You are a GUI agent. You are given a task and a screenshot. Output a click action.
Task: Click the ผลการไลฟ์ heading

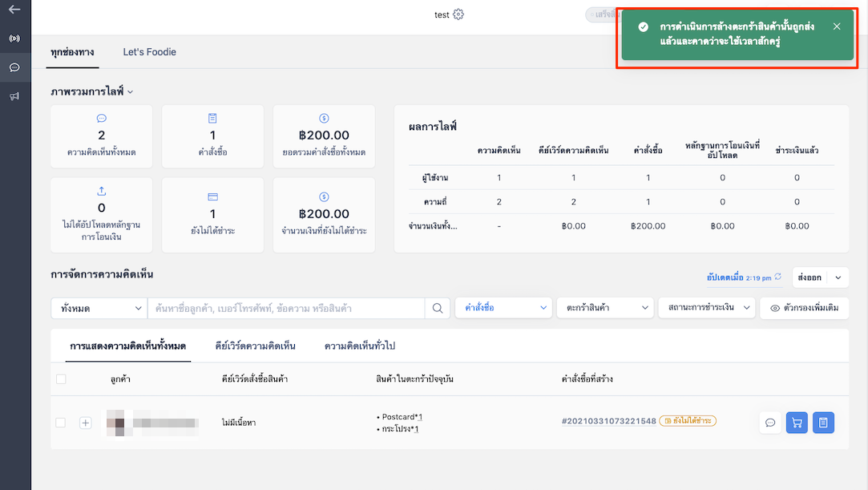(432, 127)
